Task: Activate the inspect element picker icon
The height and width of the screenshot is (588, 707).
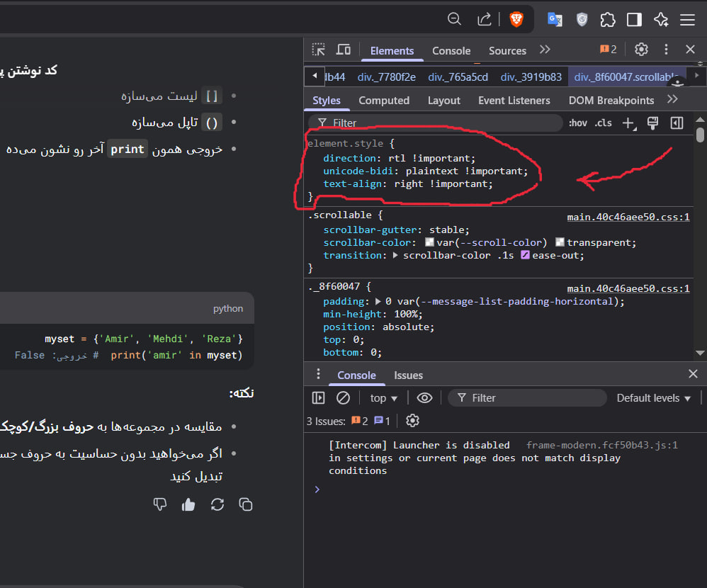Action: tap(319, 50)
